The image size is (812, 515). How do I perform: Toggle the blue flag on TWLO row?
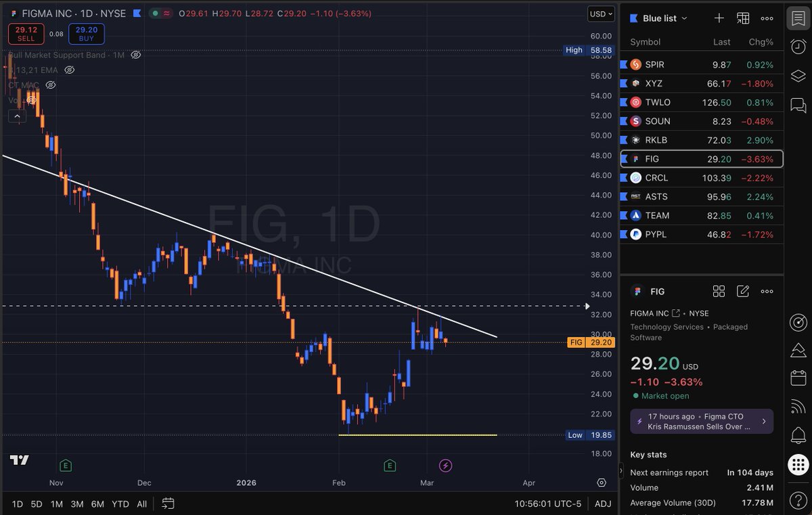tap(624, 103)
